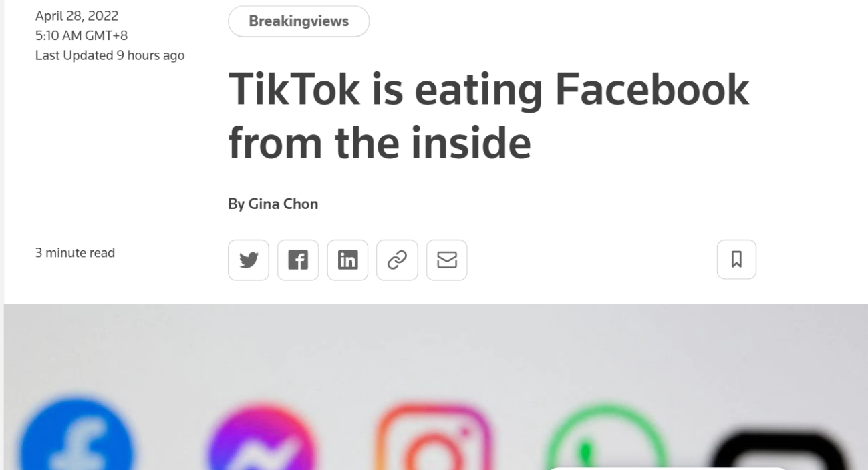Click the April 28, 2022 publication date
This screenshot has height=470, width=868.
click(x=77, y=15)
